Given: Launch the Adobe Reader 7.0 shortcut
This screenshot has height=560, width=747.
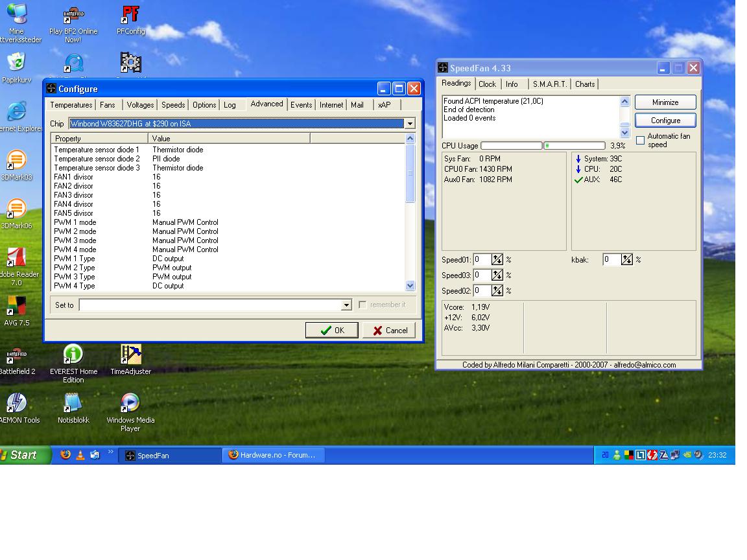Looking at the screenshot, I should (x=17, y=266).
